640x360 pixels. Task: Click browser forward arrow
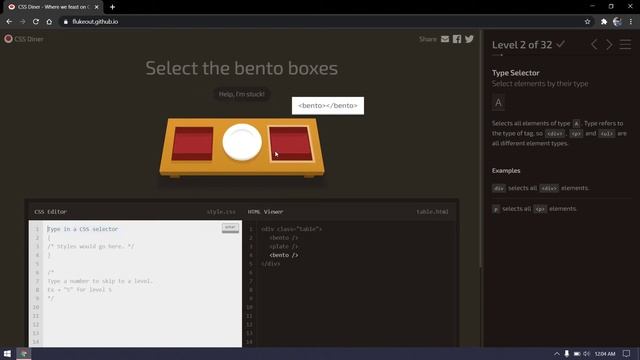tap(22, 22)
